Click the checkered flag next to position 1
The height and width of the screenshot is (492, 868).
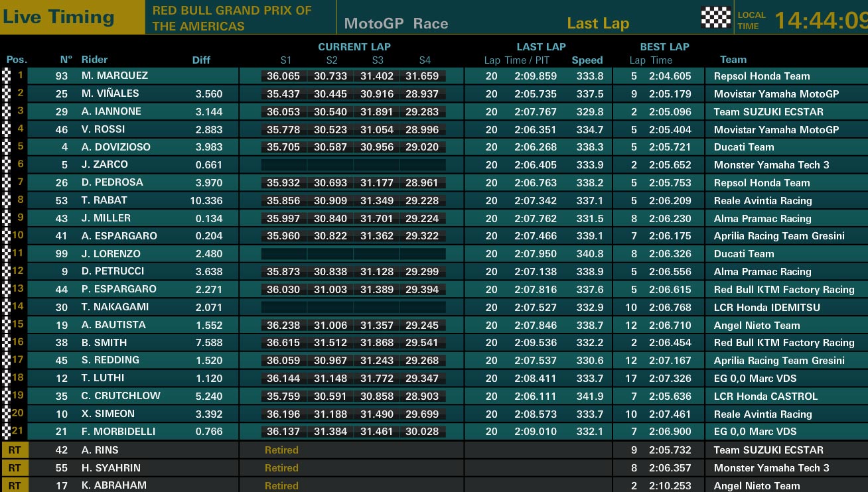pyautogui.click(x=7, y=76)
